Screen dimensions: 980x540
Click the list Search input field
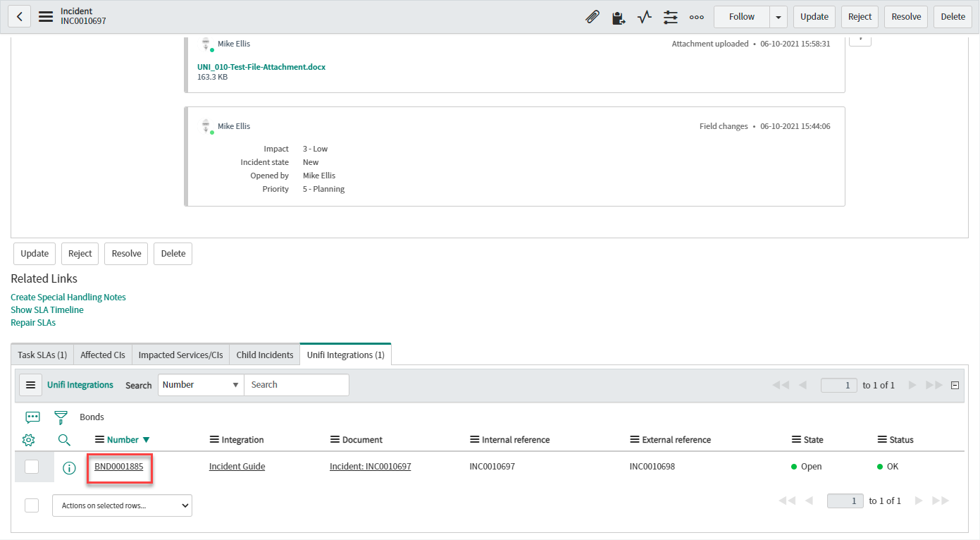click(x=296, y=385)
